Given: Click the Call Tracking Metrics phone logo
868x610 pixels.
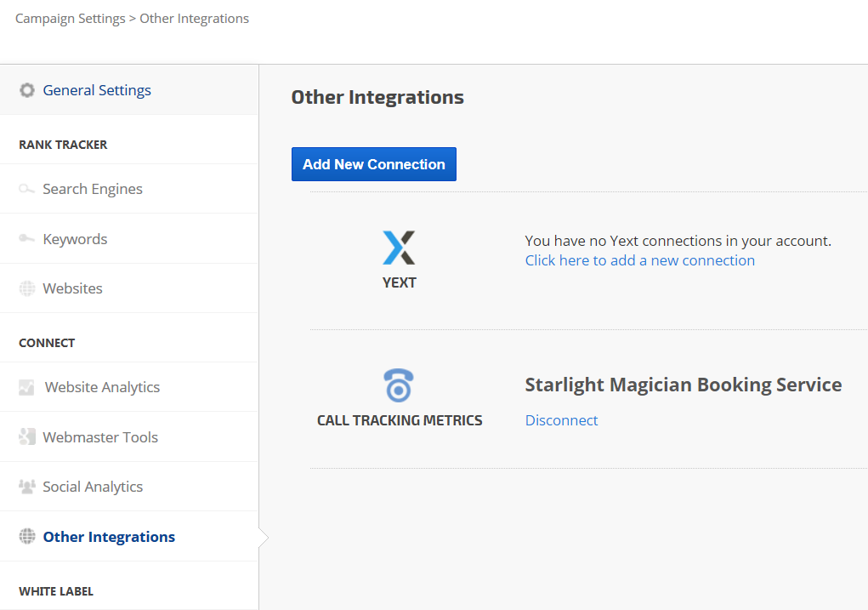Looking at the screenshot, I should click(399, 385).
